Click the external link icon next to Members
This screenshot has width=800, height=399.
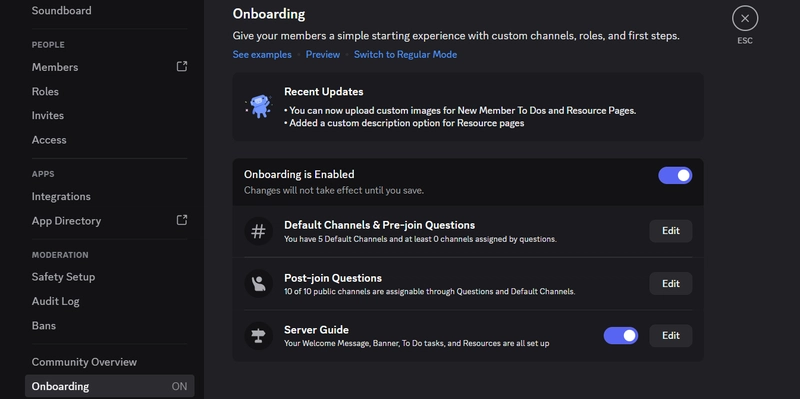[x=182, y=66]
